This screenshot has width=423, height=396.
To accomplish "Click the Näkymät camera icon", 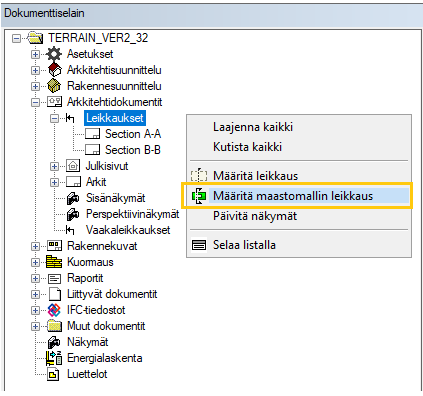I will coord(54,342).
